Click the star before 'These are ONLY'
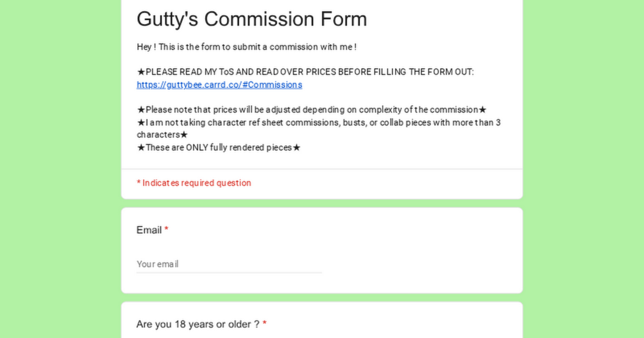 (141, 148)
